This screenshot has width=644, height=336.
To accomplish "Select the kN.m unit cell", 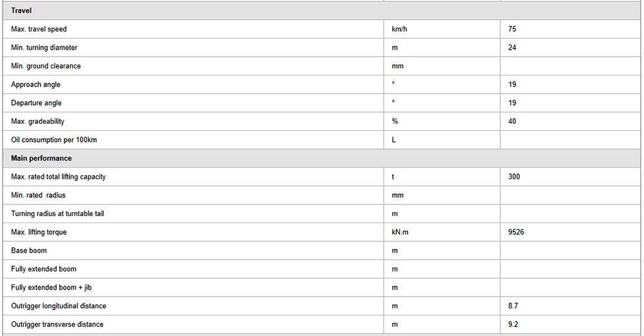I will coord(442,232).
